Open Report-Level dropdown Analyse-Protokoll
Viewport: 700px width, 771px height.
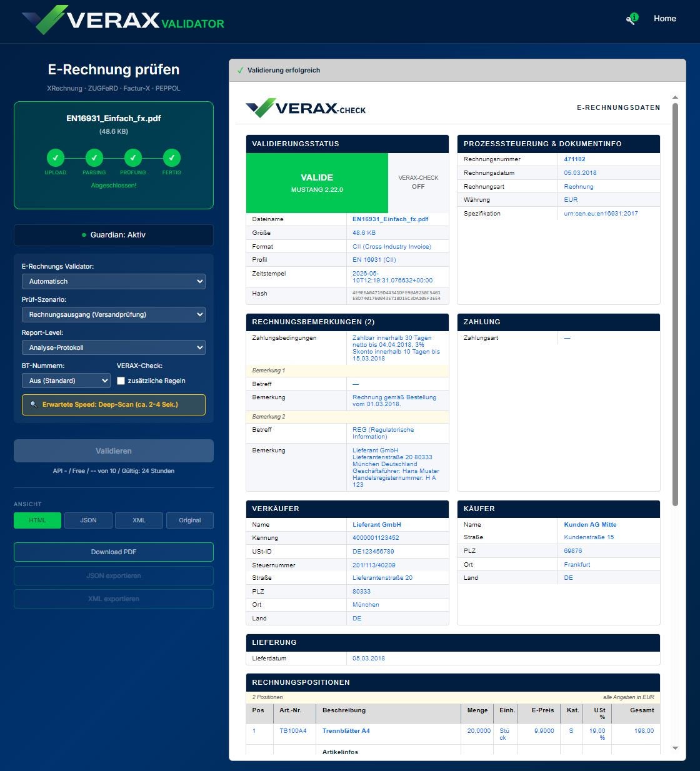click(x=114, y=347)
